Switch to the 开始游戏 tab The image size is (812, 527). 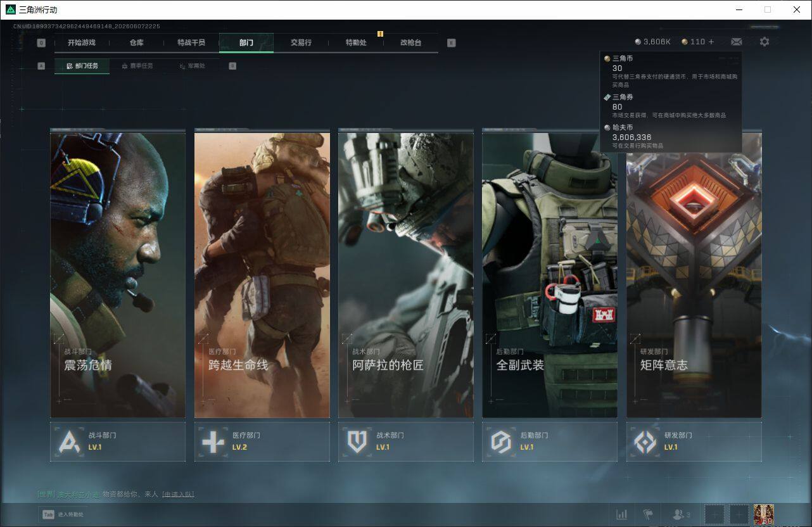tap(82, 42)
